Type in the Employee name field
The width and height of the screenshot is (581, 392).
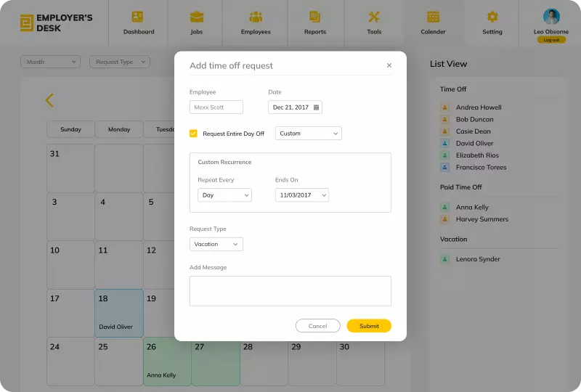click(216, 107)
